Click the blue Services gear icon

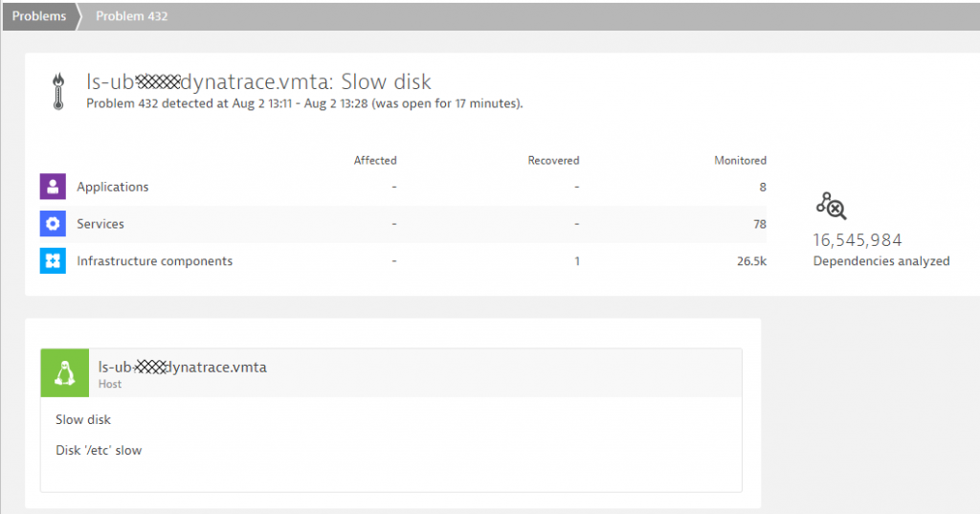click(x=53, y=223)
